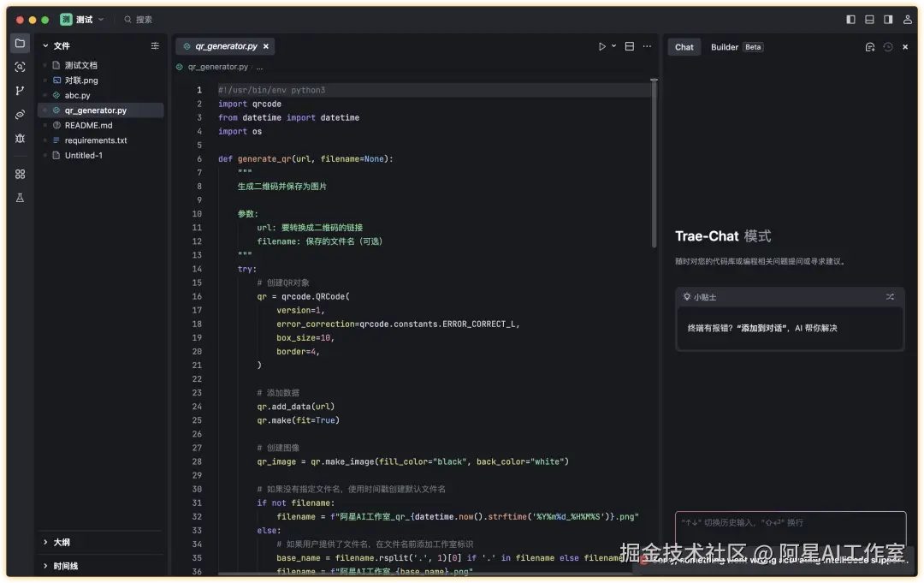
Task: Open the chat history clock icon
Action: pyautogui.click(x=888, y=47)
